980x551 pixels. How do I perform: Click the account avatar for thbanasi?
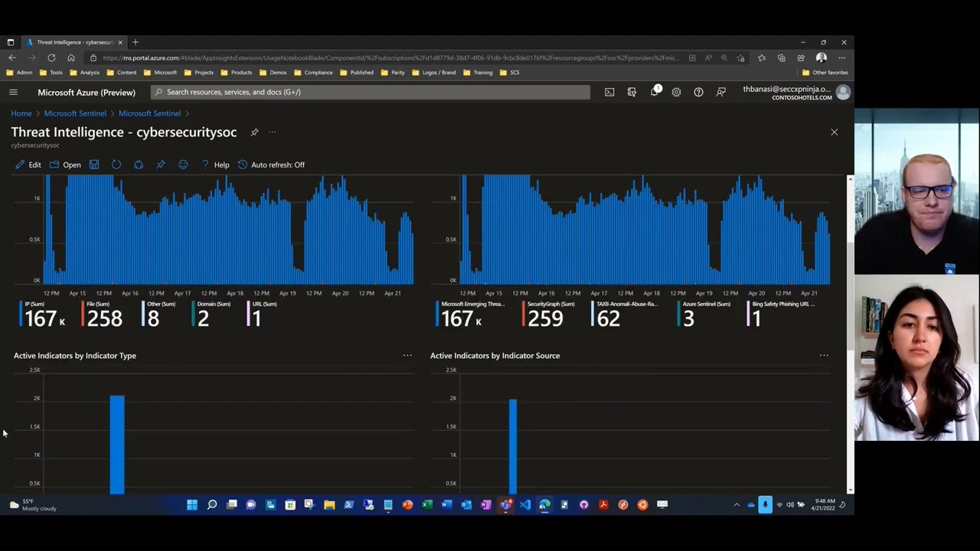[843, 92]
